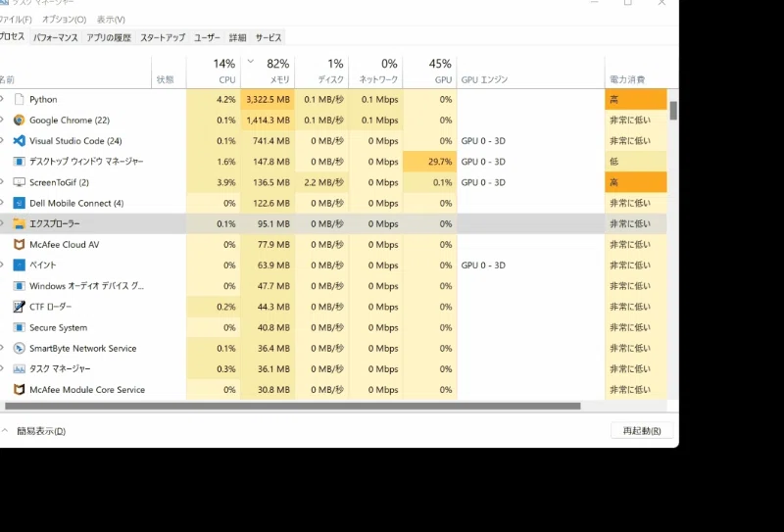Collapse to 簡易表示 with the chevron
This screenshot has width=784, height=532.
(x=5, y=430)
